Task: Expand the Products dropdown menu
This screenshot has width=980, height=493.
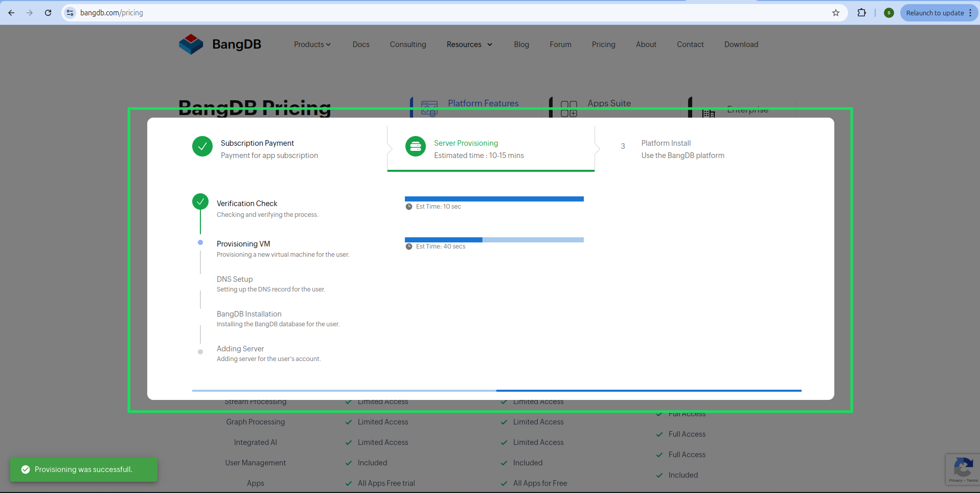Action: (x=312, y=44)
